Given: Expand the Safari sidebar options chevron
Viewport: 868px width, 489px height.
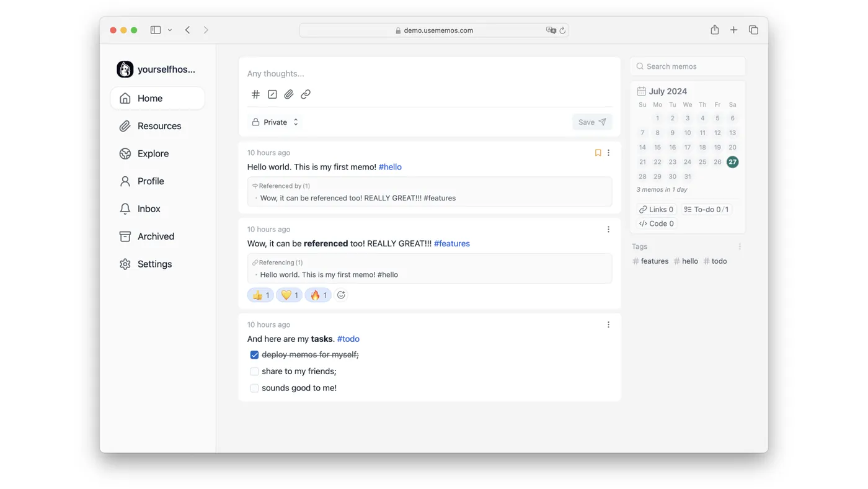Looking at the screenshot, I should tap(170, 30).
